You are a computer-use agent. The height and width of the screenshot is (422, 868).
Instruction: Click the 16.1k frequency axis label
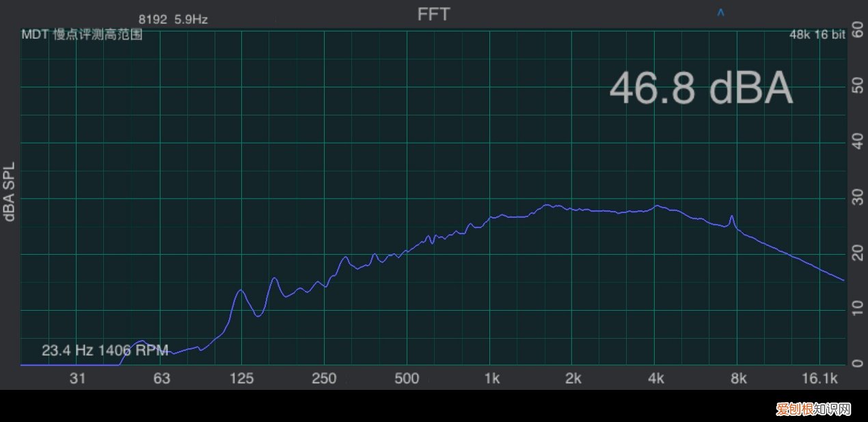(x=819, y=379)
